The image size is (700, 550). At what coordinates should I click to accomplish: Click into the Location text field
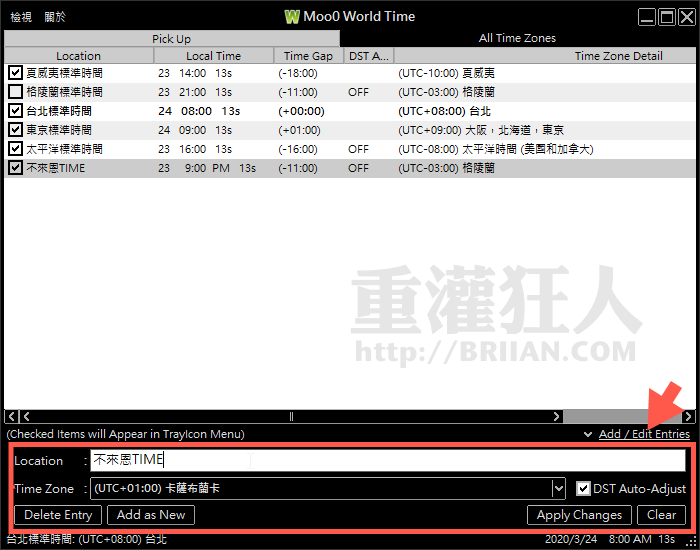pos(388,460)
